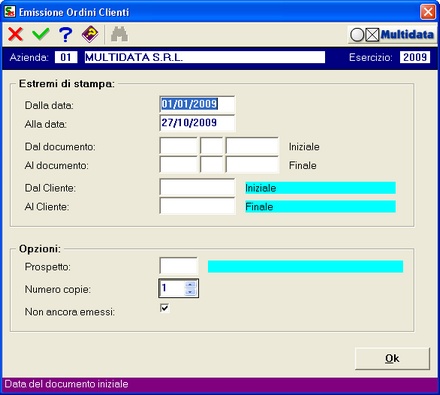Click inside Numero copie value field
Image resolution: width=440 pixels, height=395 pixels.
coord(172,288)
